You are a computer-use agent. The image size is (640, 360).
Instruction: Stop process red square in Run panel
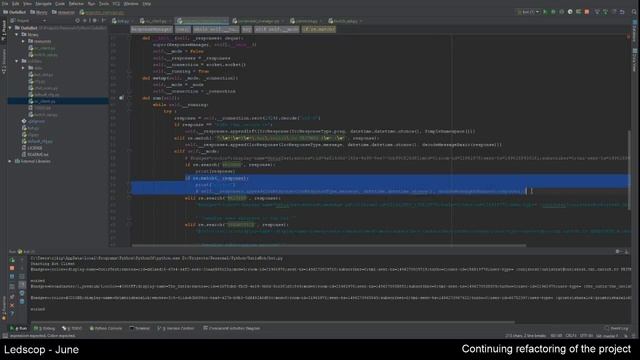[x=12, y=268]
